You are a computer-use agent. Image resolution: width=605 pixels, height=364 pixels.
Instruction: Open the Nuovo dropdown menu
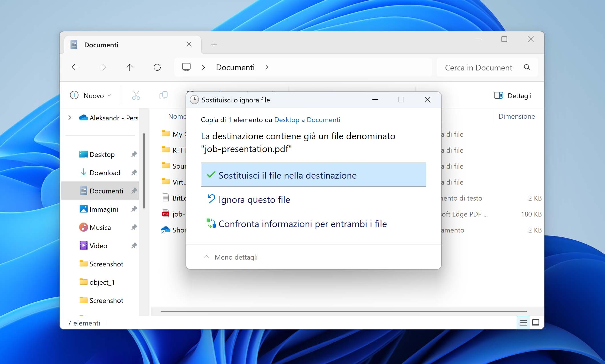[x=91, y=96]
